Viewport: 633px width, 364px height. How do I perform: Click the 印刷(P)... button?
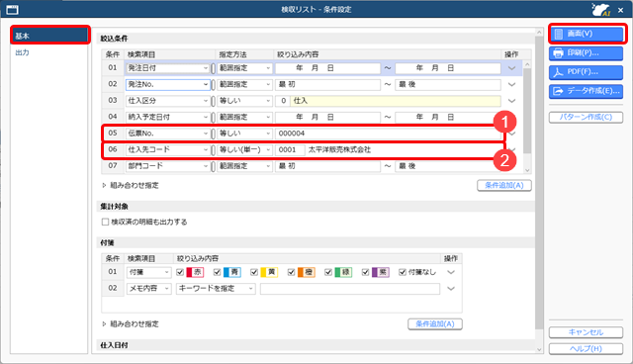pyautogui.click(x=586, y=52)
